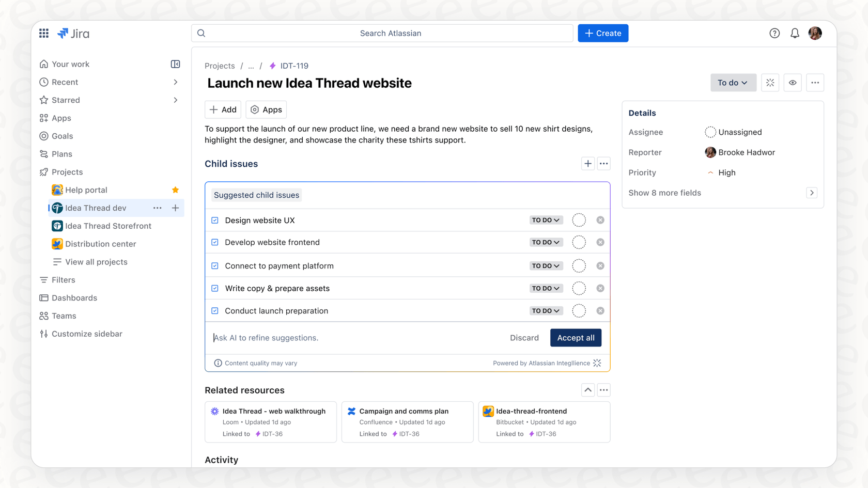
Task: Unstar the Help portal project
Action: click(175, 190)
